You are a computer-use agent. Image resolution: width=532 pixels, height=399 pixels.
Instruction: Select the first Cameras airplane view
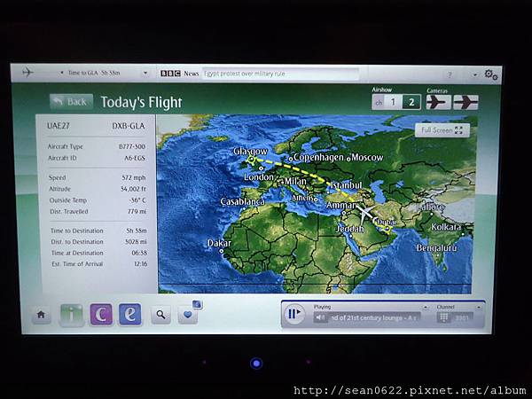(x=438, y=102)
